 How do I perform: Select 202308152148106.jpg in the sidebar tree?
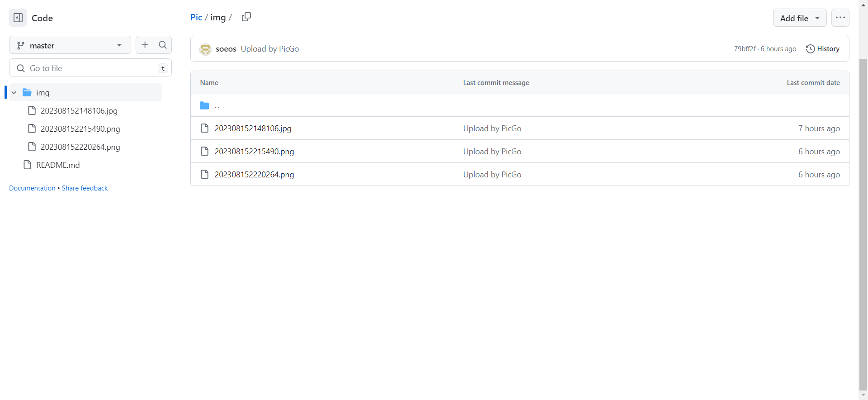point(79,111)
